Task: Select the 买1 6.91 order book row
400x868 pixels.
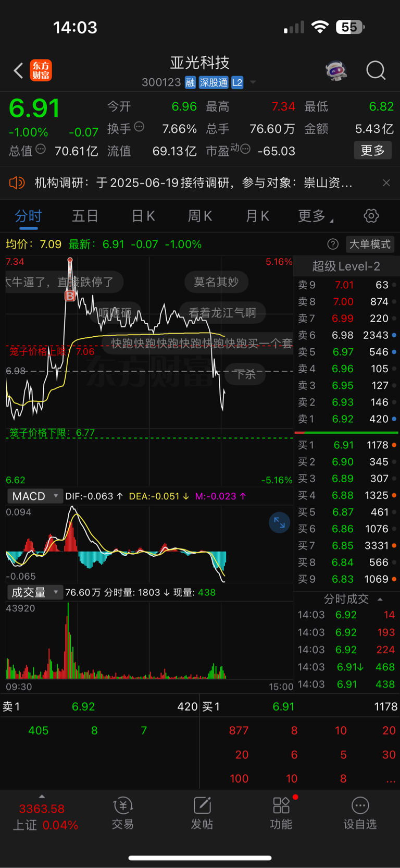Action: tap(346, 445)
